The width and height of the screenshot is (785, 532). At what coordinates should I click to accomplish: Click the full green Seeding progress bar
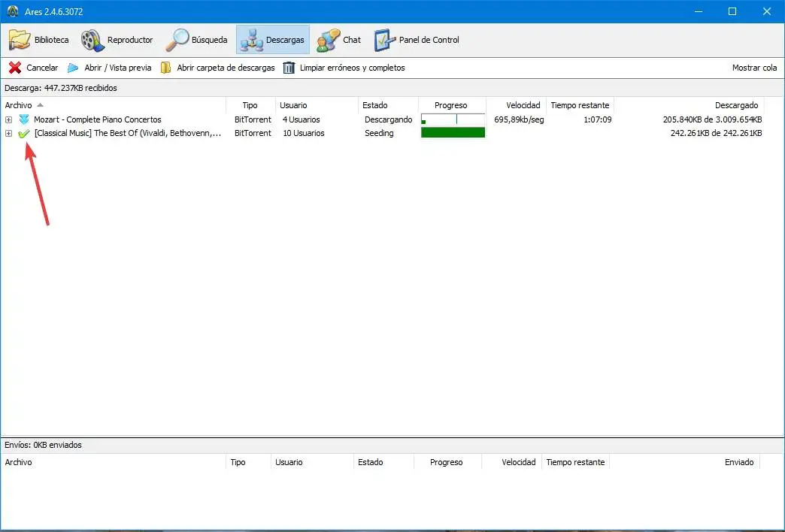(453, 133)
